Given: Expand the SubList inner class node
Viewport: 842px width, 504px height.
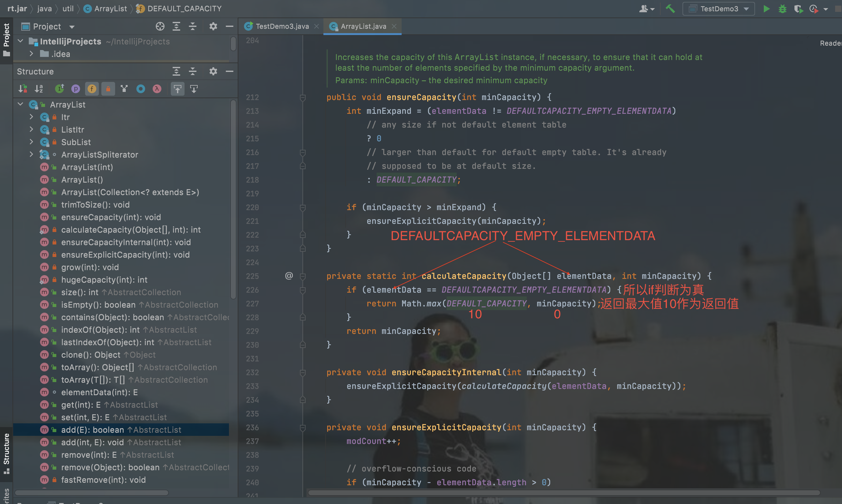Looking at the screenshot, I should pos(31,142).
